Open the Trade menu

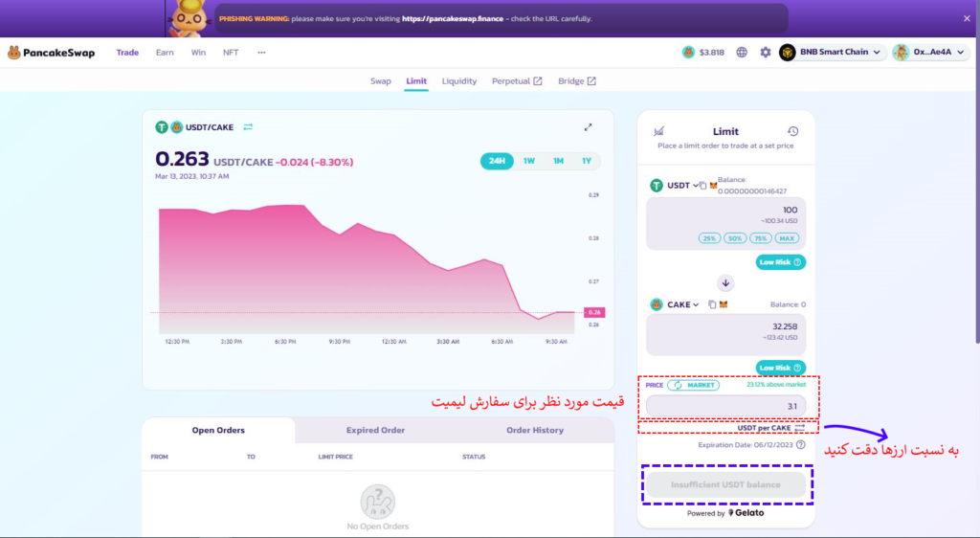127,53
